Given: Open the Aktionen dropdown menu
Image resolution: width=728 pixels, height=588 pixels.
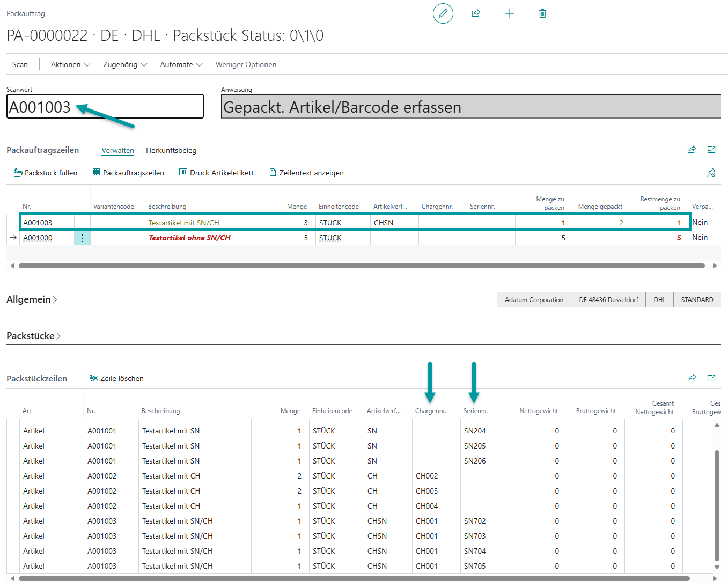Looking at the screenshot, I should pyautogui.click(x=70, y=64).
